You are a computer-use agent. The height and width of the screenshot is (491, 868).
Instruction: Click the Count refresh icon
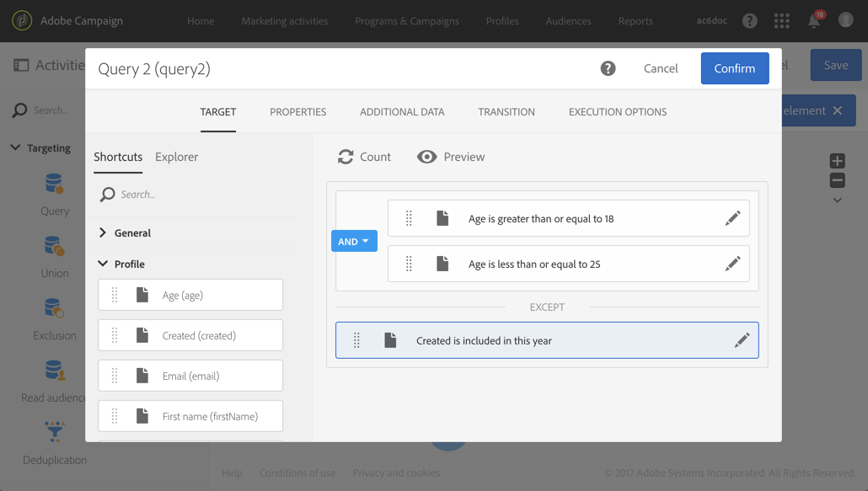(x=346, y=157)
